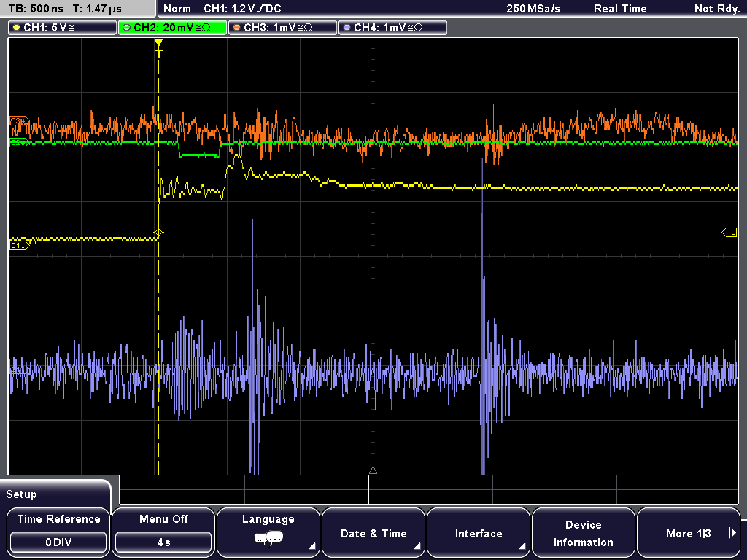
Task: Click the trigger level diamond on yellow dashed line
Action: coord(158,233)
